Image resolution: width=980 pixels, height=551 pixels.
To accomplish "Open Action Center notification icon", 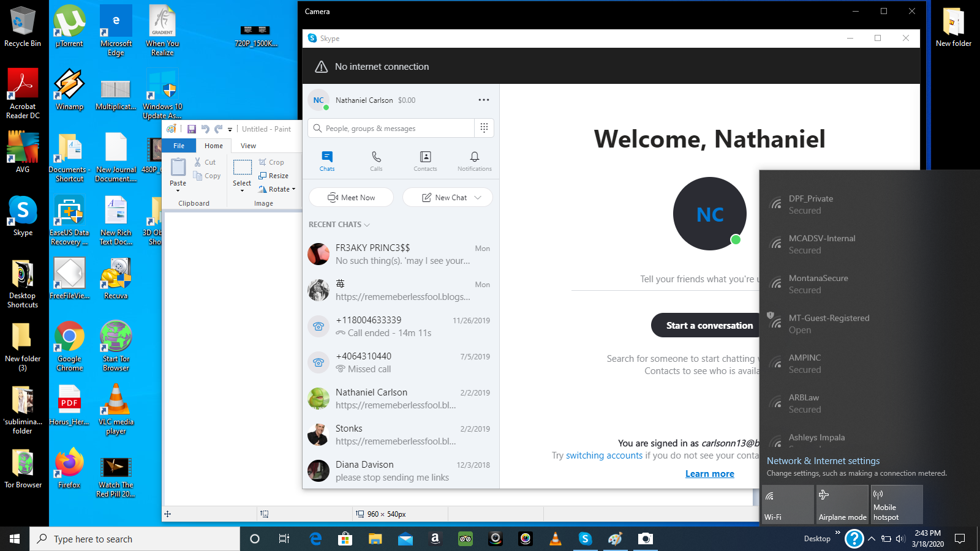I will (960, 539).
